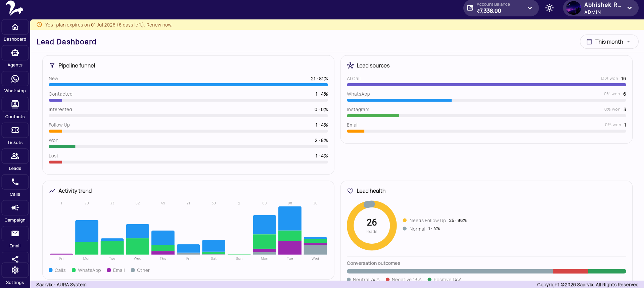
Task: Click the Needs Follow Up legend entry
Action: [435, 221]
